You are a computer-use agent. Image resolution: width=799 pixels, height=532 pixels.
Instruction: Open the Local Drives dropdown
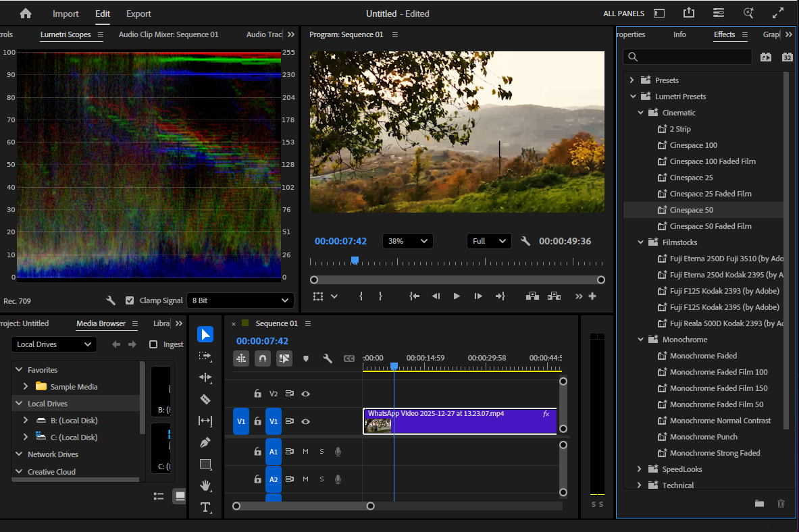[x=54, y=344]
